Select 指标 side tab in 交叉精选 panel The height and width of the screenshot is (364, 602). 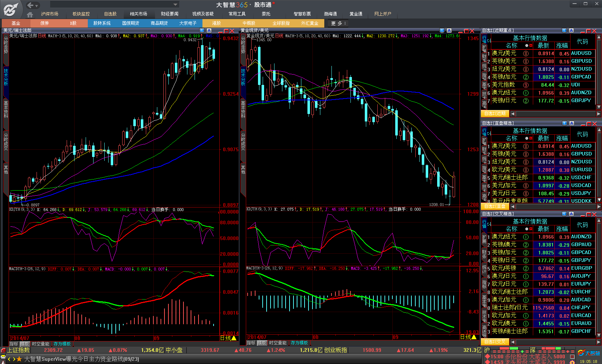[x=484, y=284]
